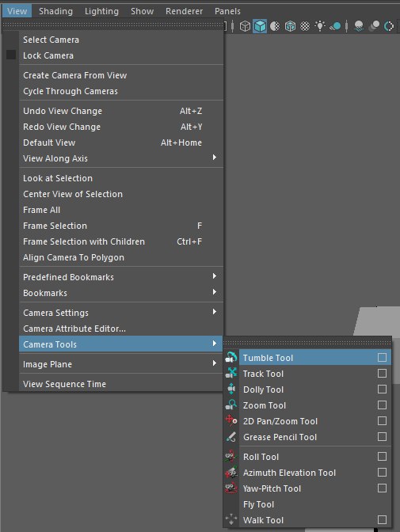
Task: Click the wireframe cube icon in toolbar
Action: pyautogui.click(x=245, y=26)
